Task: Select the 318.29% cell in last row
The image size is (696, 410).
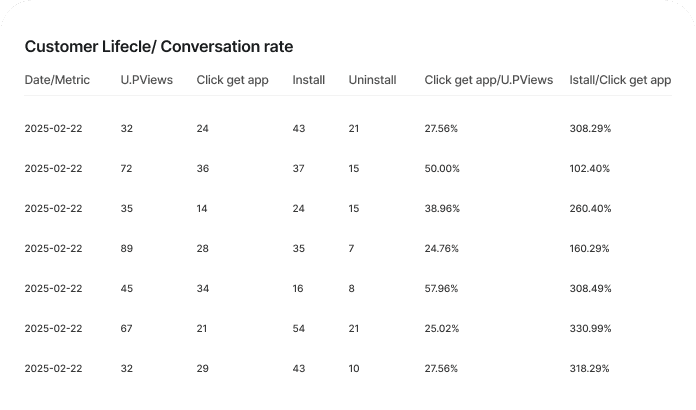Action: pos(590,369)
